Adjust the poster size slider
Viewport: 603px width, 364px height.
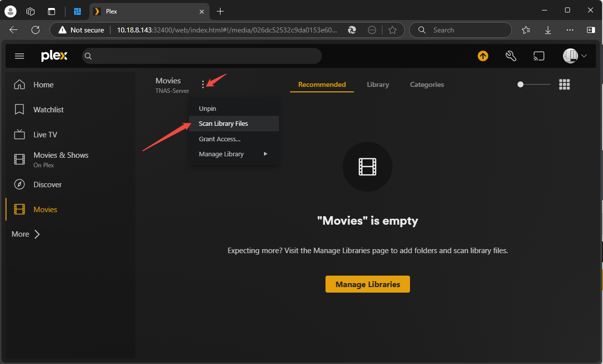pos(534,84)
